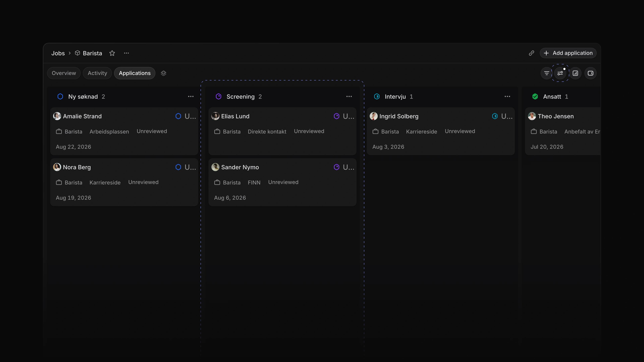Click the briefcase icon on Ingrid Solberg card

pos(375,131)
